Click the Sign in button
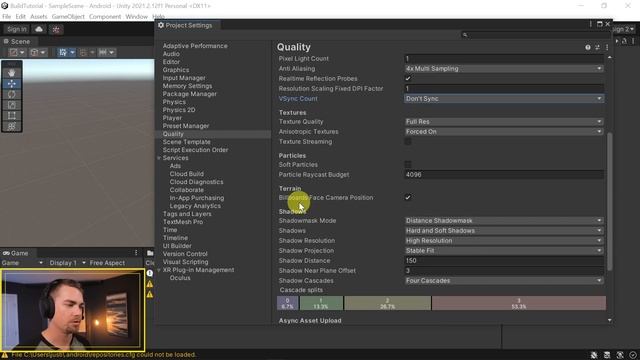 (x=17, y=29)
